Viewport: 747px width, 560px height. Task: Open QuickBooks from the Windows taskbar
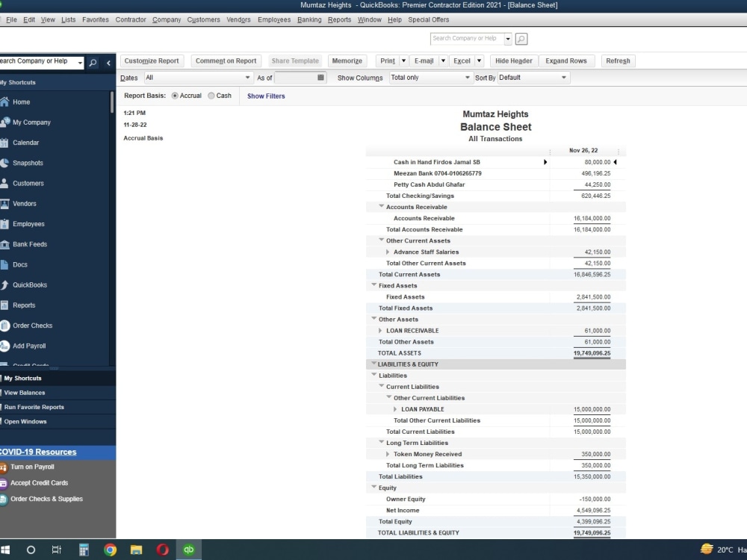188,550
